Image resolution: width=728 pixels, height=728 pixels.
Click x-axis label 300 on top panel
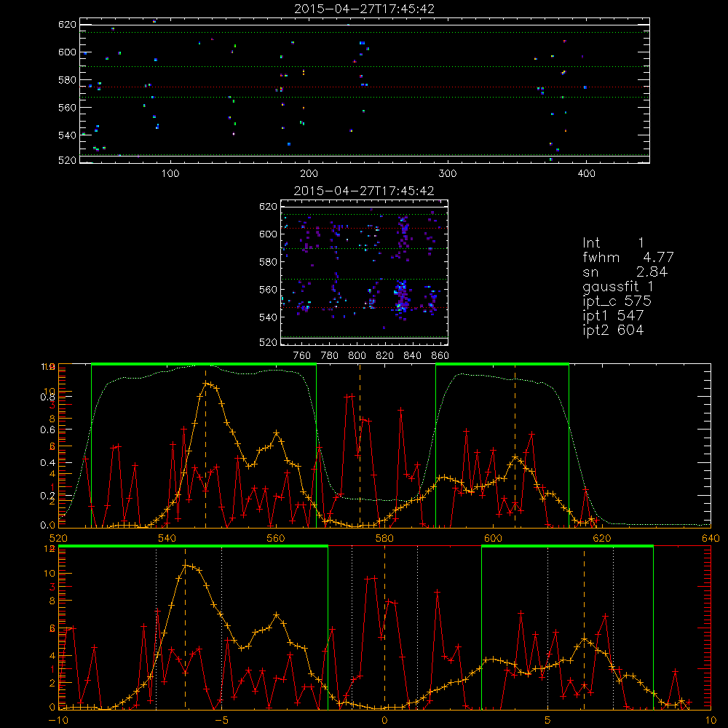pos(448,174)
